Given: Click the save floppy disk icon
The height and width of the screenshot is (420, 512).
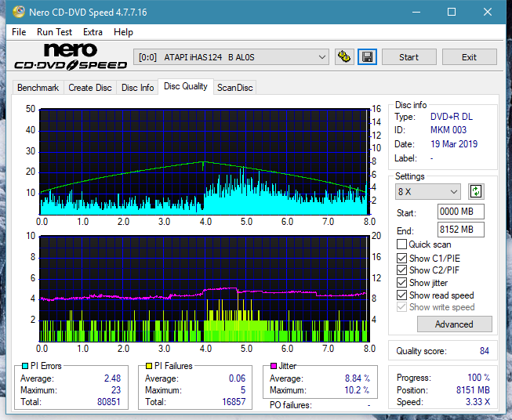Looking at the screenshot, I should point(367,57).
